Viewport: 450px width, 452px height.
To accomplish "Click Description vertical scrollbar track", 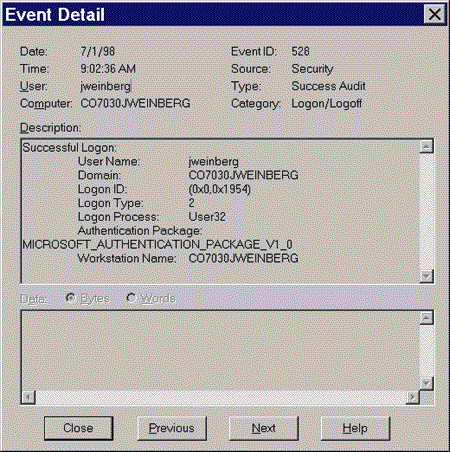I will point(427,211).
